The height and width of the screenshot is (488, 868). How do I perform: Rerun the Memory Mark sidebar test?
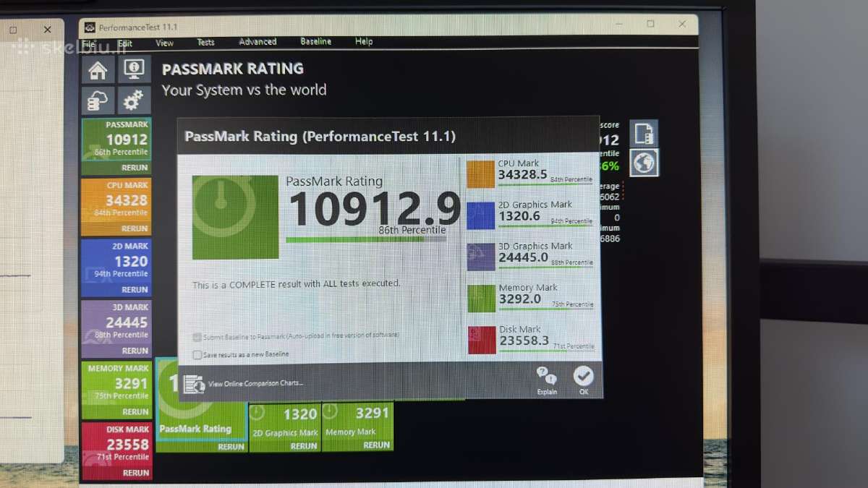135,411
